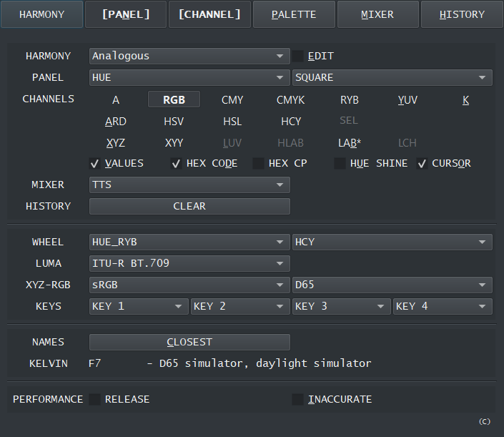Turn on the LAB* channel
Screen dimensions: 504x437
tap(350, 143)
